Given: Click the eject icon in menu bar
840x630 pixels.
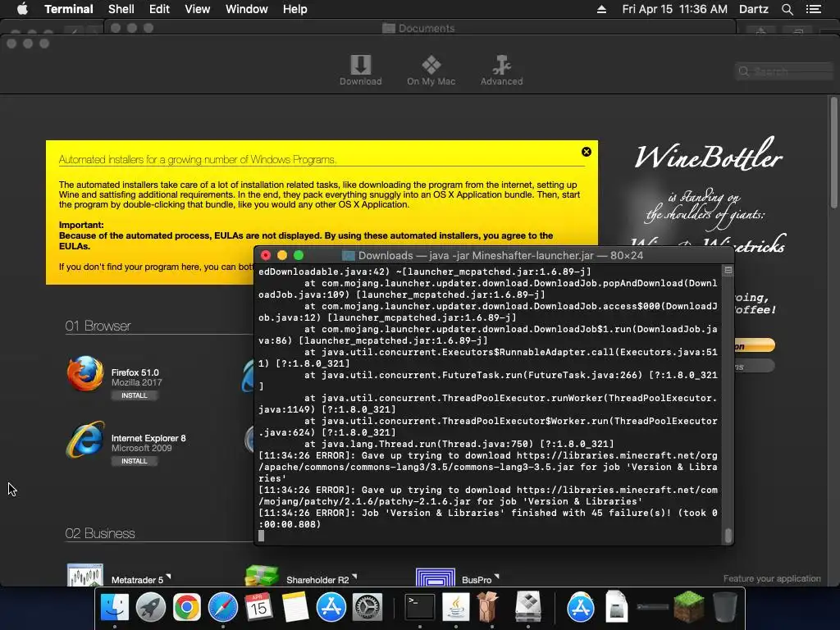Looking at the screenshot, I should [x=601, y=9].
